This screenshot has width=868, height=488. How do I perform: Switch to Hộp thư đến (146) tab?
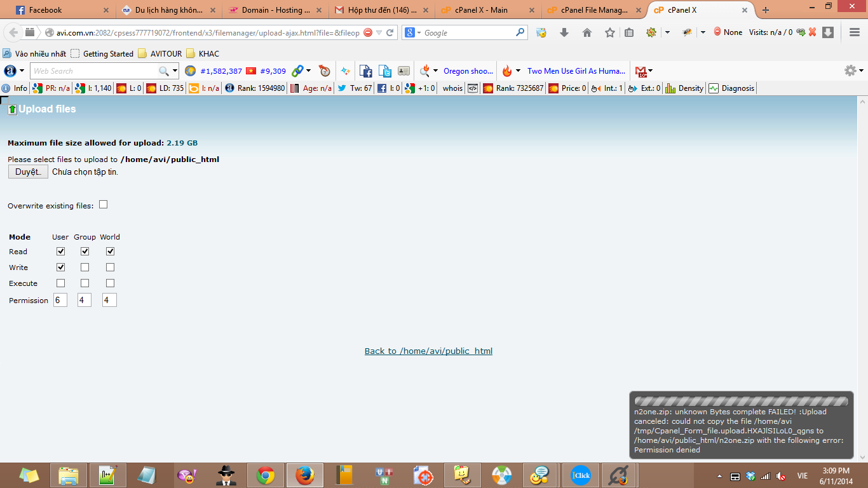[x=381, y=10]
